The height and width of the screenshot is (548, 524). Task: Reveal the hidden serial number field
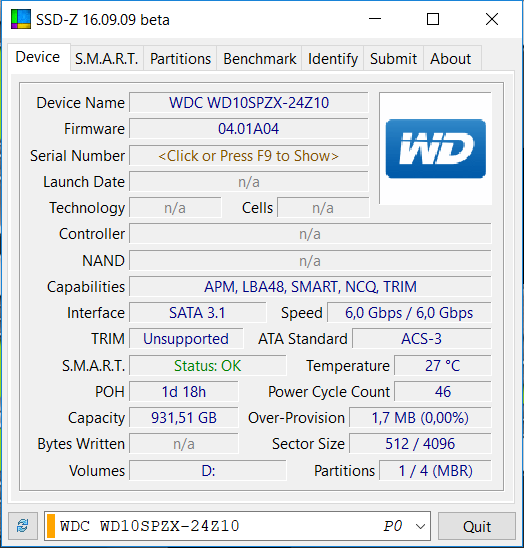(x=249, y=156)
